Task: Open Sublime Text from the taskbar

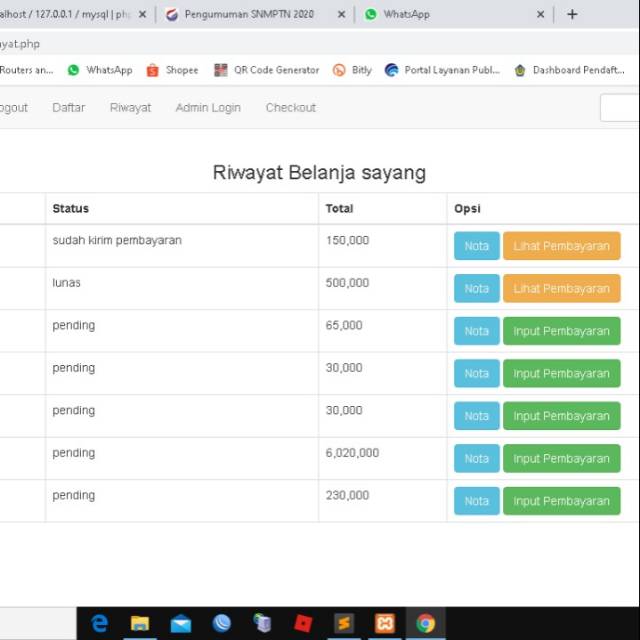Action: coord(344,624)
